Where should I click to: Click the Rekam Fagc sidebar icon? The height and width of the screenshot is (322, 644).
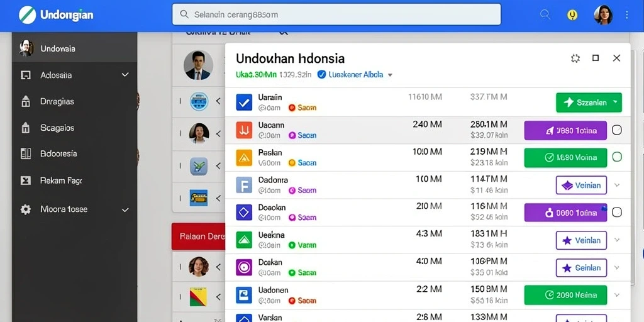pyautogui.click(x=25, y=180)
